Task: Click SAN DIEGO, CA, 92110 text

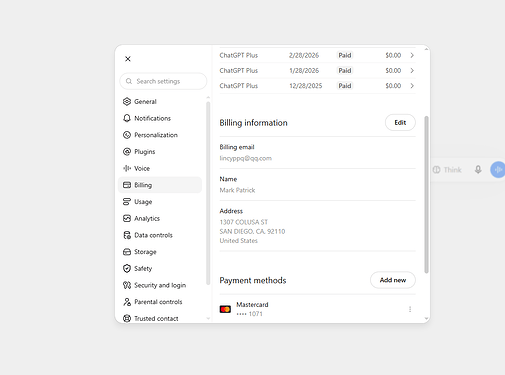Action: tap(252, 231)
